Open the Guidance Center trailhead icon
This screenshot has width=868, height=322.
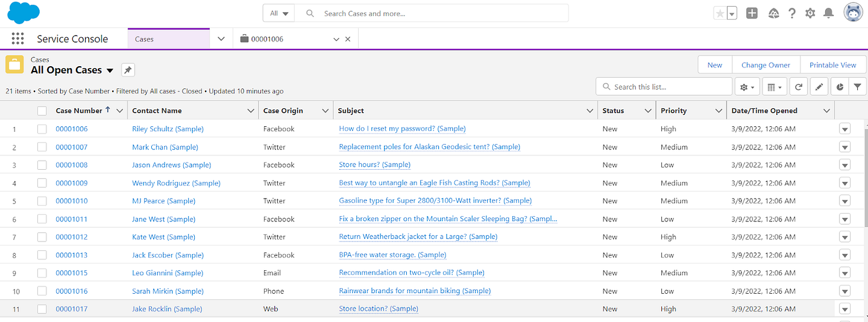(773, 13)
